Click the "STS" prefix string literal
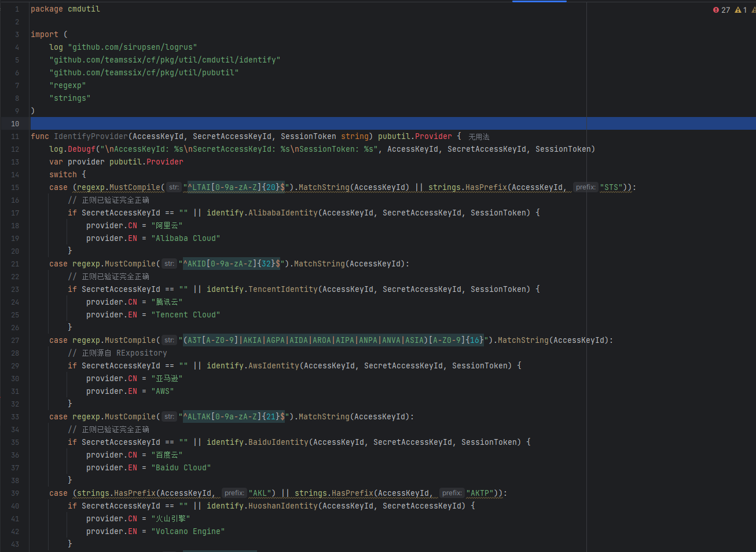The image size is (756, 552). click(611, 187)
